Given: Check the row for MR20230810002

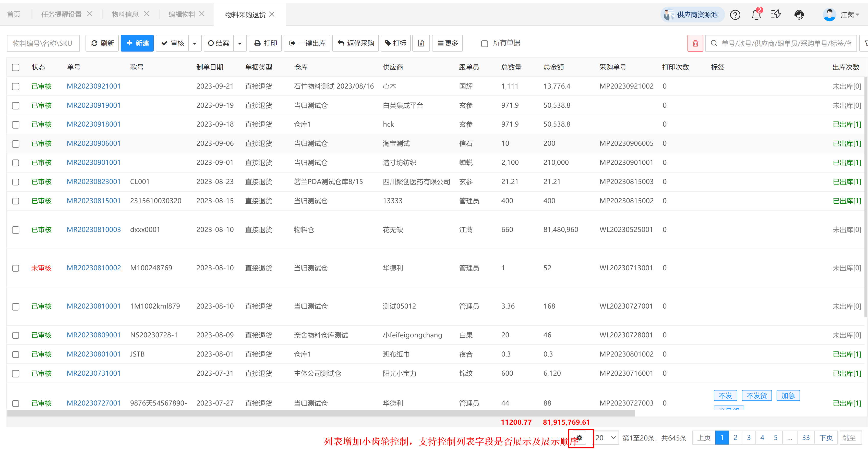Looking at the screenshot, I should [16, 268].
